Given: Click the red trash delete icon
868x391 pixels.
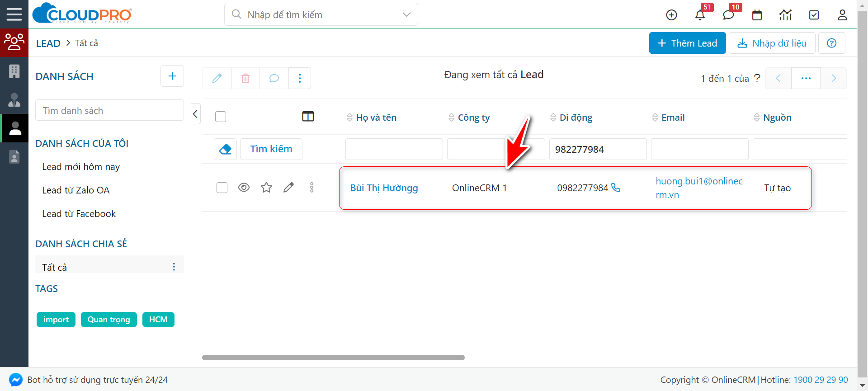Looking at the screenshot, I should [x=245, y=78].
